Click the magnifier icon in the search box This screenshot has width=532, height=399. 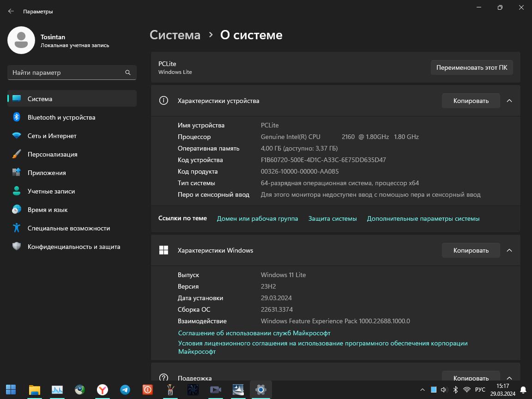point(128,72)
